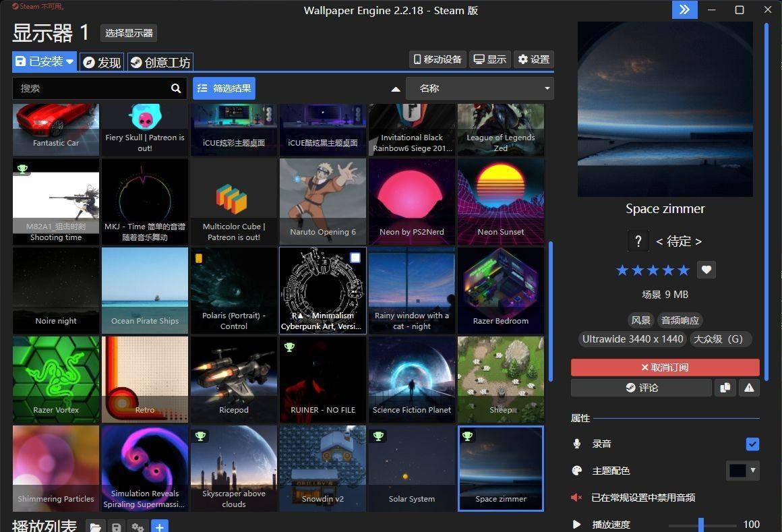Add to playlist with plus icon

pyautogui.click(x=160, y=527)
